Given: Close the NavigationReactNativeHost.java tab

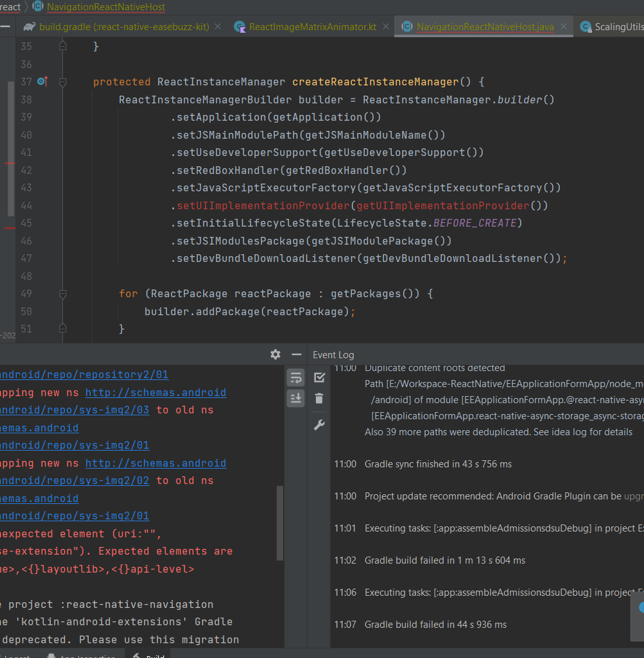Looking at the screenshot, I should point(563,28).
